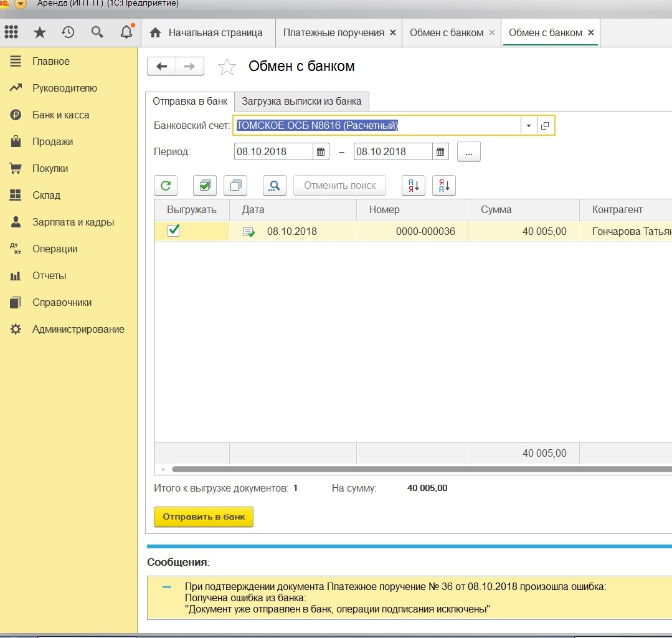
Task: Switch to Загрузка выписки из банка tab
Action: 301,101
